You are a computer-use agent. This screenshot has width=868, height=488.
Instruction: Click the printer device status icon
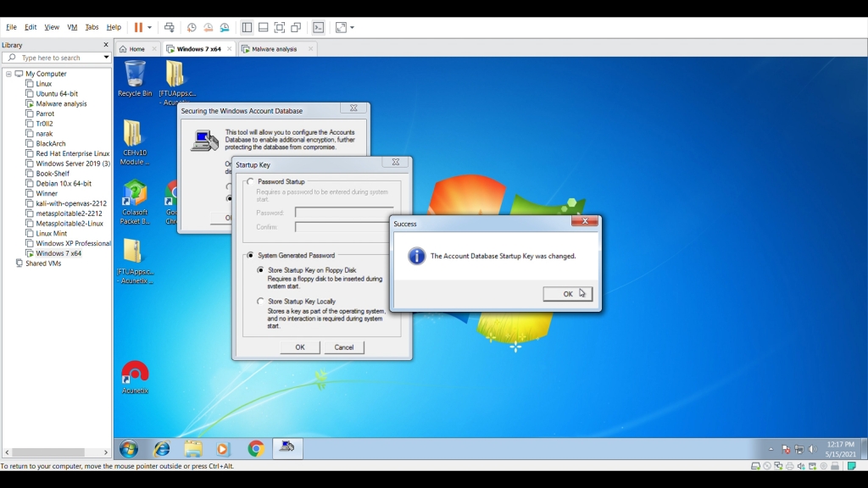790,466
